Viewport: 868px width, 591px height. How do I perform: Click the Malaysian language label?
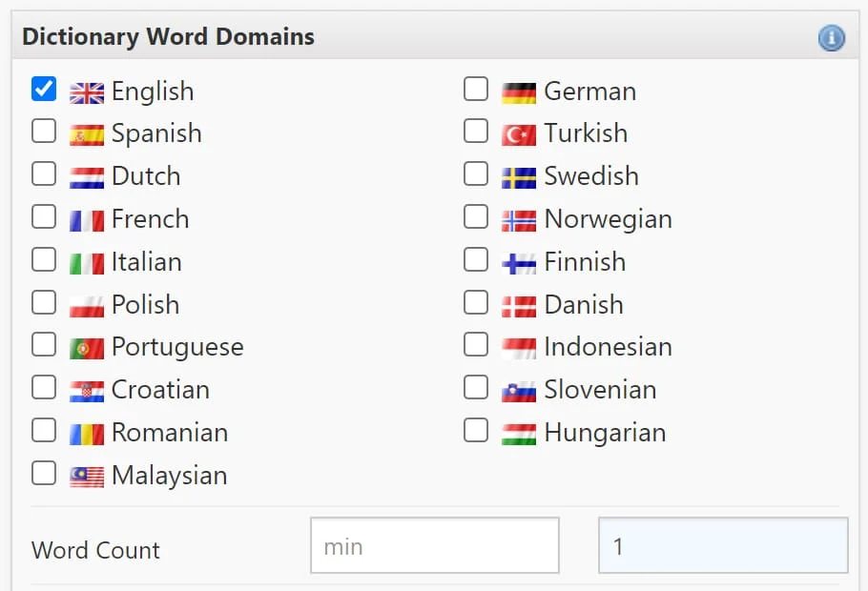pos(170,476)
